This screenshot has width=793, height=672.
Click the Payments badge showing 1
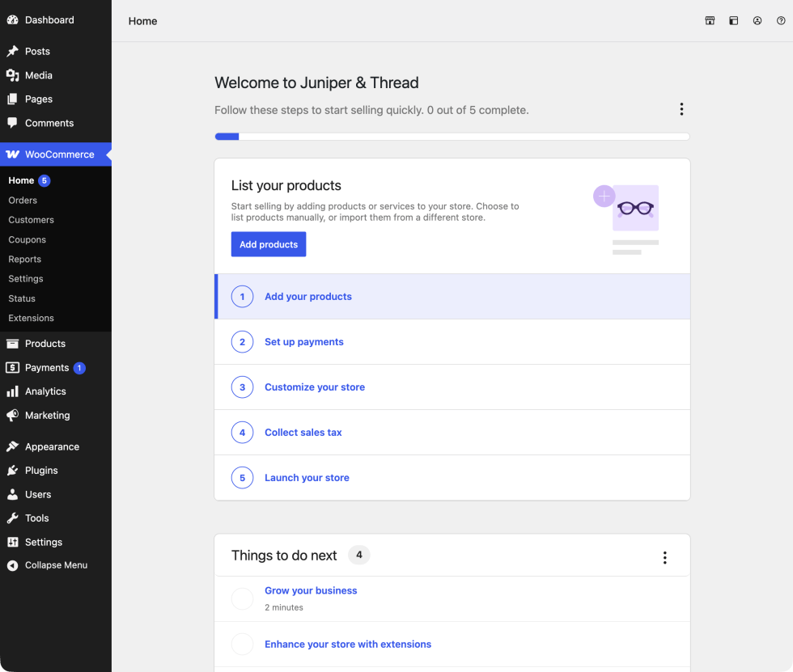[79, 368]
